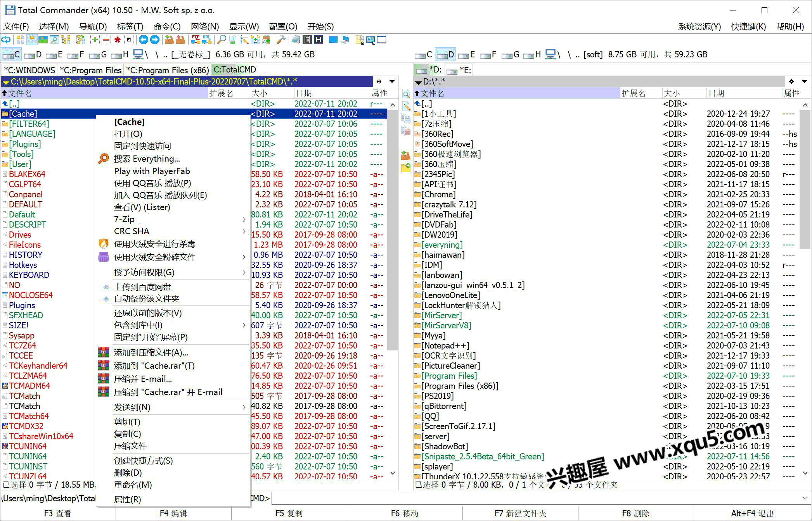Go forward using the blue right arrow
The height and width of the screenshot is (521, 812).
click(x=154, y=40)
